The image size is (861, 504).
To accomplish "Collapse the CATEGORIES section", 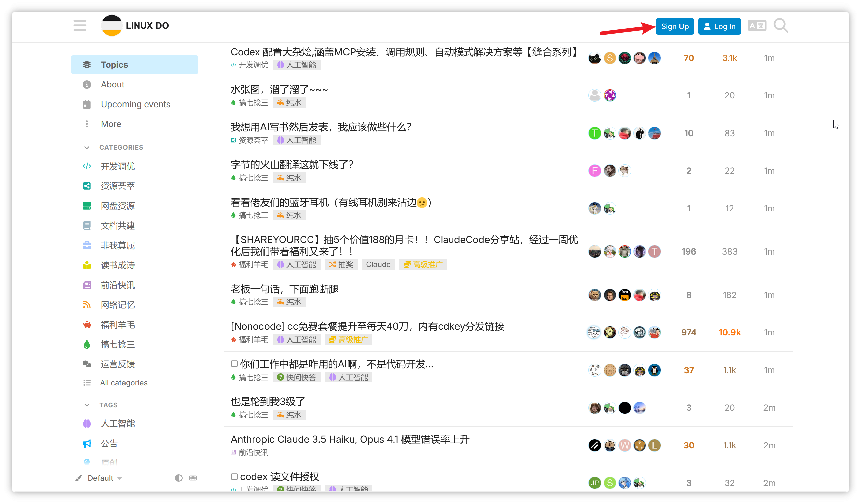I will (x=87, y=147).
